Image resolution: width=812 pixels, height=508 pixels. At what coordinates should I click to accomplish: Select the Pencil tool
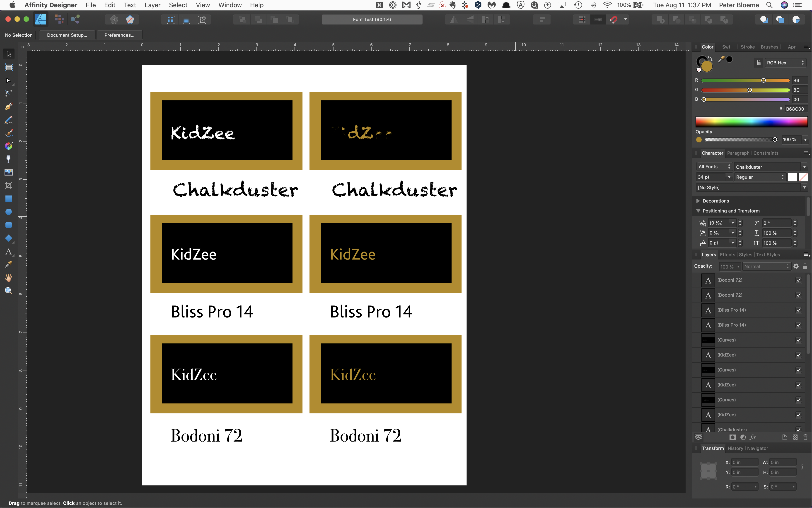pyautogui.click(x=9, y=120)
